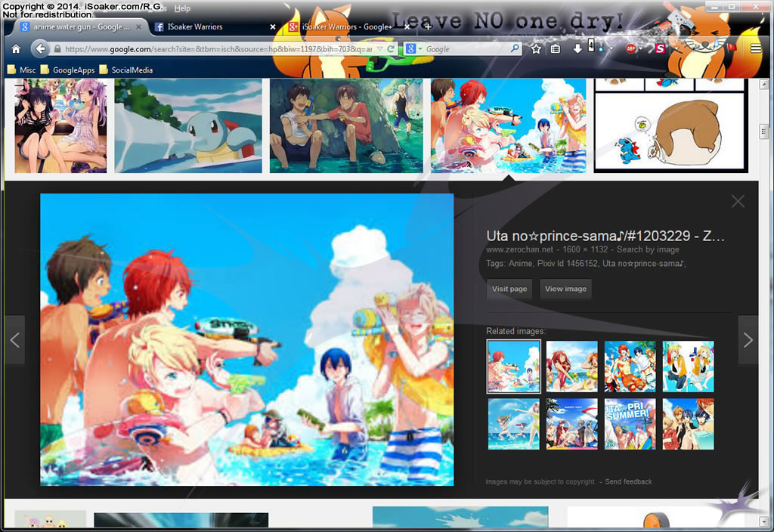Open the third related image in the top row
Screen dimensions: 774x532
630,367
